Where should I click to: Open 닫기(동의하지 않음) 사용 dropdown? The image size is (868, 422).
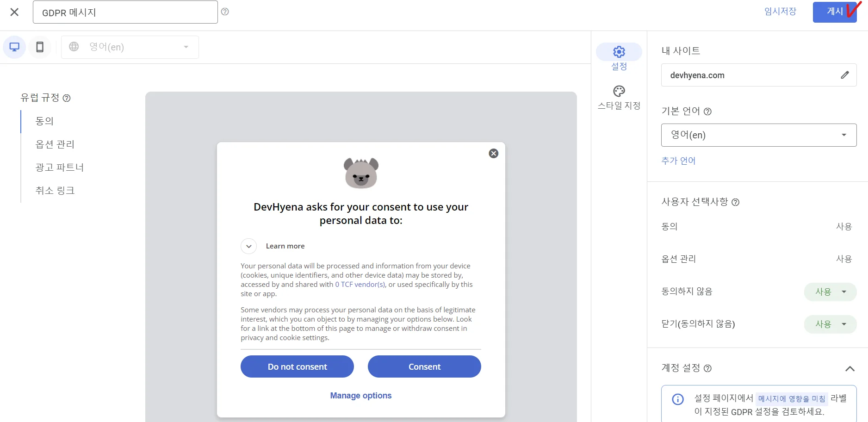coord(831,324)
